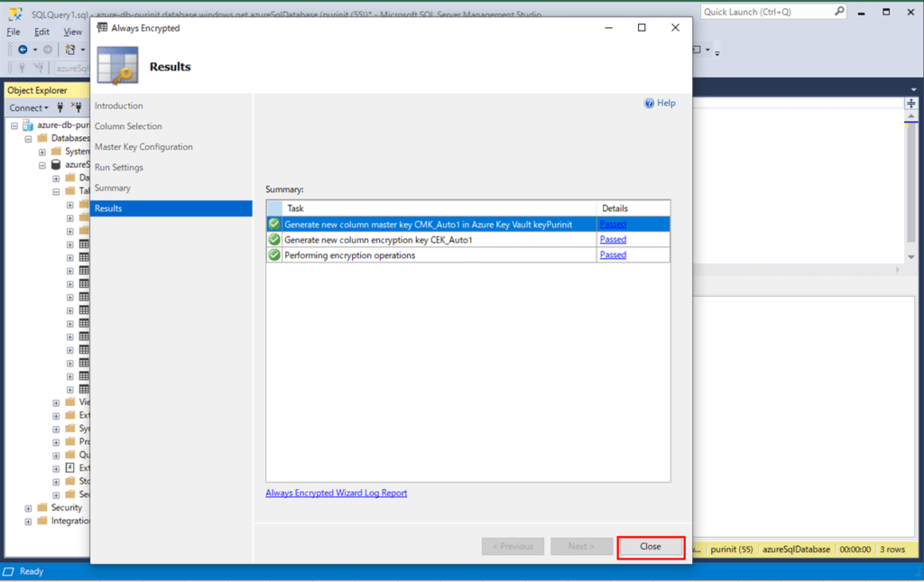Click the Passed link for CEK_Auto1 task
This screenshot has width=924, height=582.
pyautogui.click(x=612, y=239)
